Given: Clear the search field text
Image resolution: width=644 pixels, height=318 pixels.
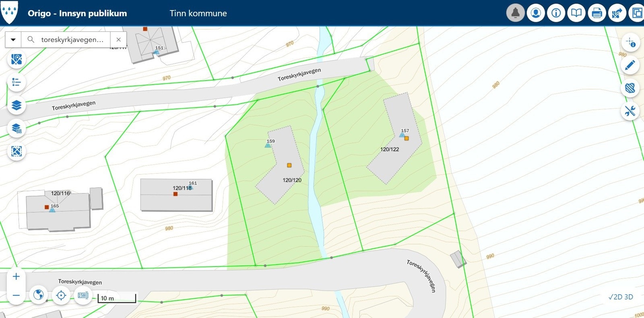Looking at the screenshot, I should pyautogui.click(x=118, y=39).
